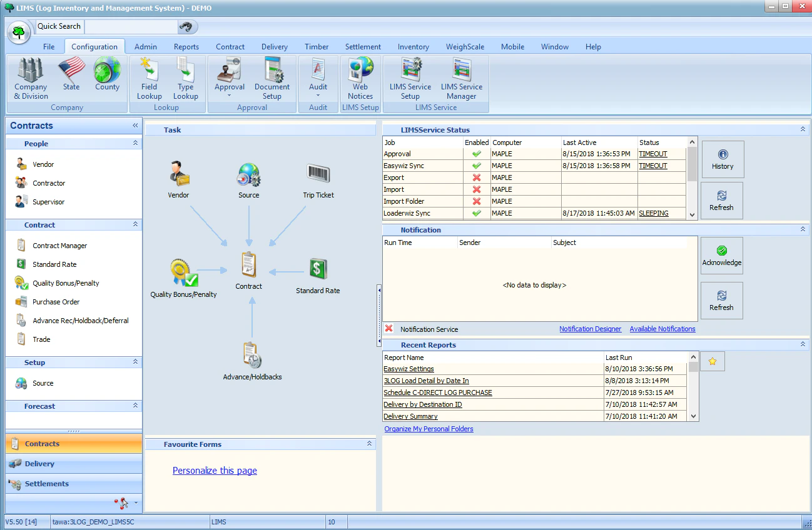Click the Notification Designer link
812x530 pixels.
click(x=590, y=329)
